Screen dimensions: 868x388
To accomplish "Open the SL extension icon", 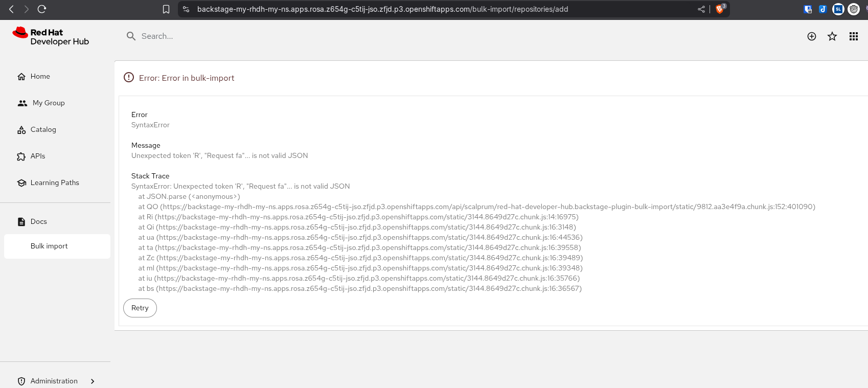I will (x=838, y=9).
